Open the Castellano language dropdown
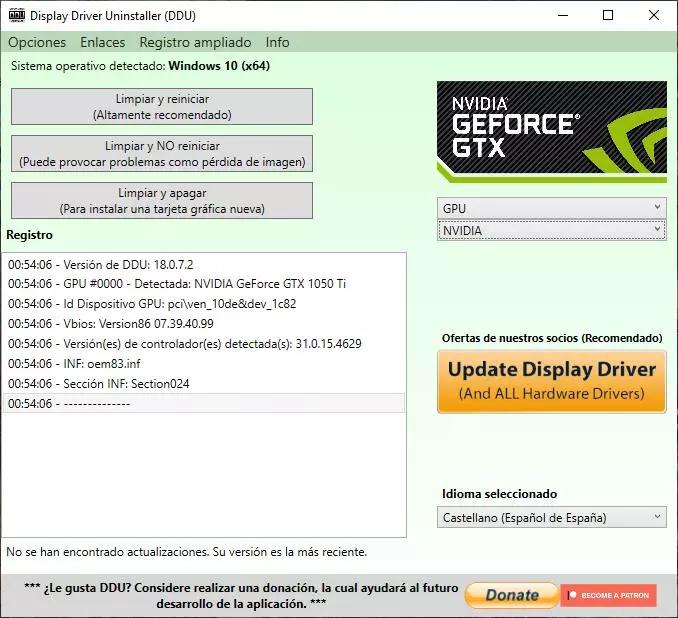This screenshot has width=678, height=618. (551, 517)
